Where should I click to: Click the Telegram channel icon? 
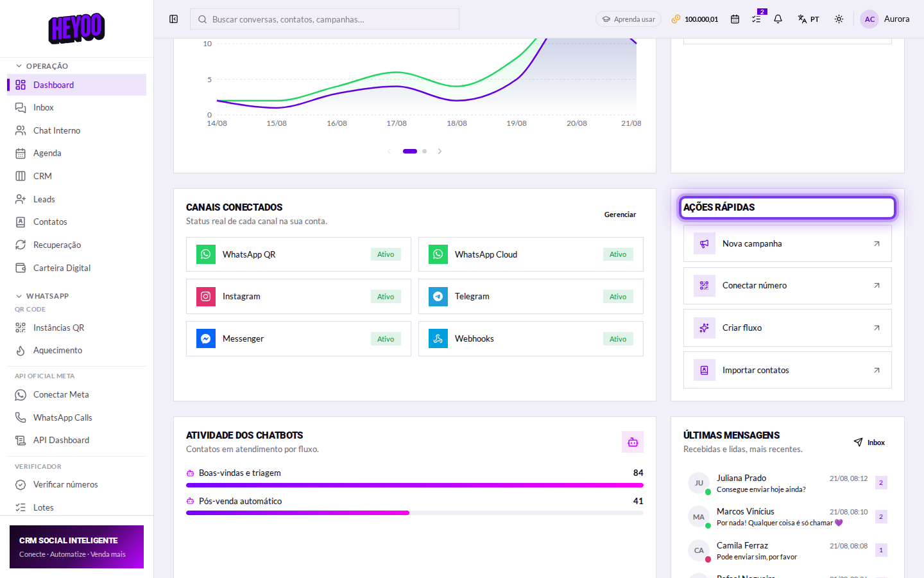(x=438, y=297)
